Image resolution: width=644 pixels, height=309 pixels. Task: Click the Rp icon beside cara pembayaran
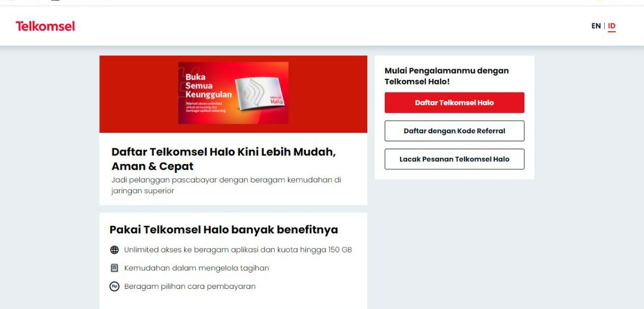pos(114,286)
